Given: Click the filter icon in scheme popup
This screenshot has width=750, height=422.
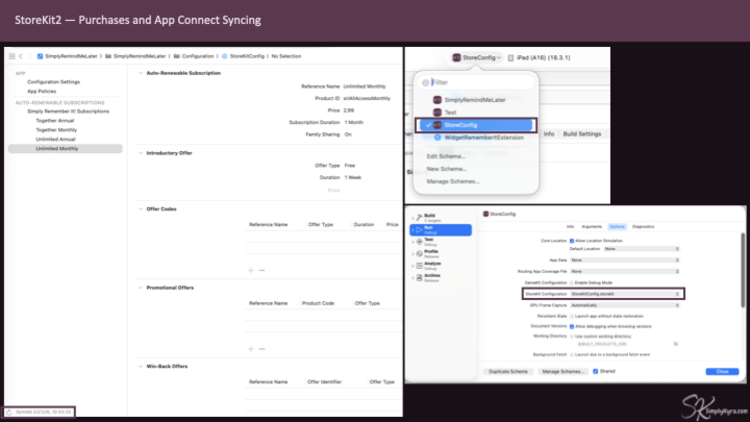Looking at the screenshot, I should pyautogui.click(x=425, y=83).
